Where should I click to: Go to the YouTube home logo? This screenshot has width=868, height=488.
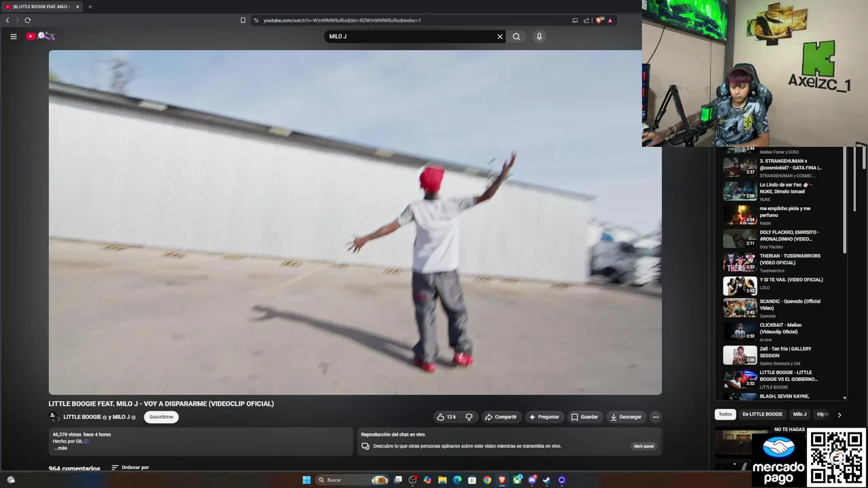(x=40, y=36)
